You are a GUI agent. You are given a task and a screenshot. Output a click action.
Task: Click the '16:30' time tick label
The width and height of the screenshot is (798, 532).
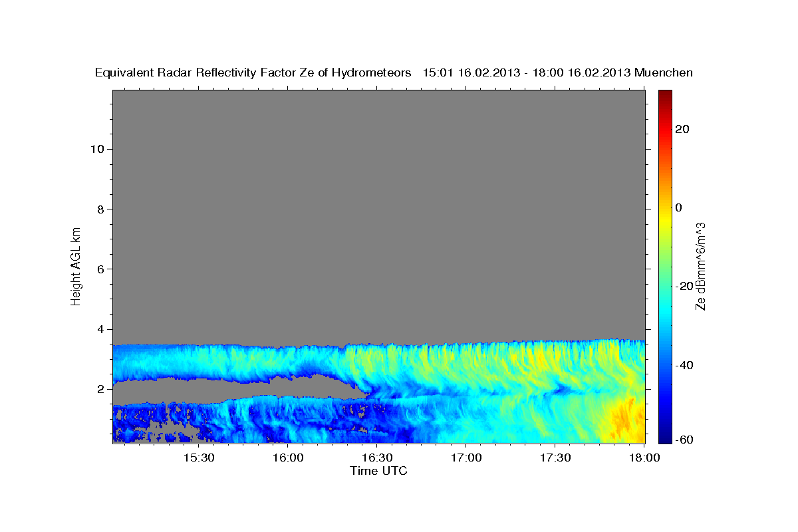click(x=377, y=458)
